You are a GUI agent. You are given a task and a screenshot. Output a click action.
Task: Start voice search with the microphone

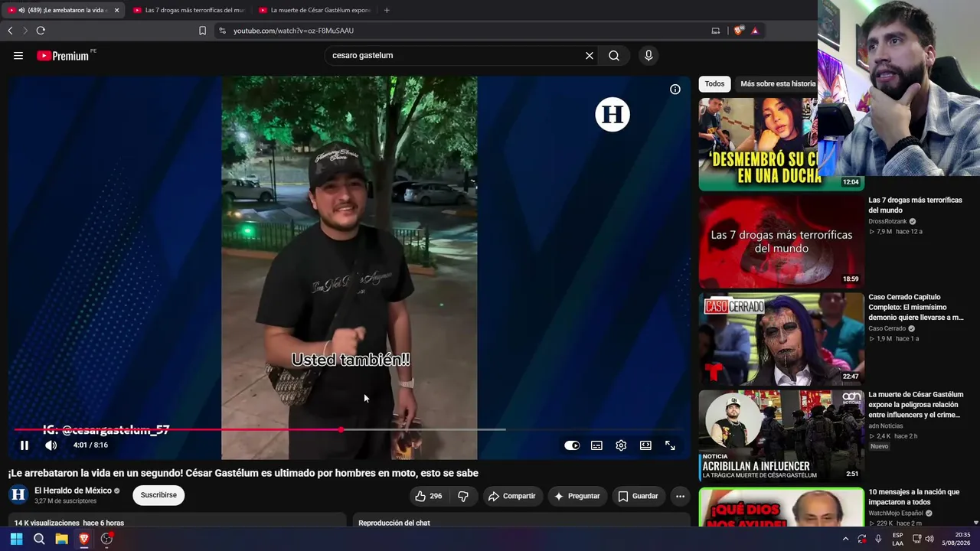coord(648,56)
